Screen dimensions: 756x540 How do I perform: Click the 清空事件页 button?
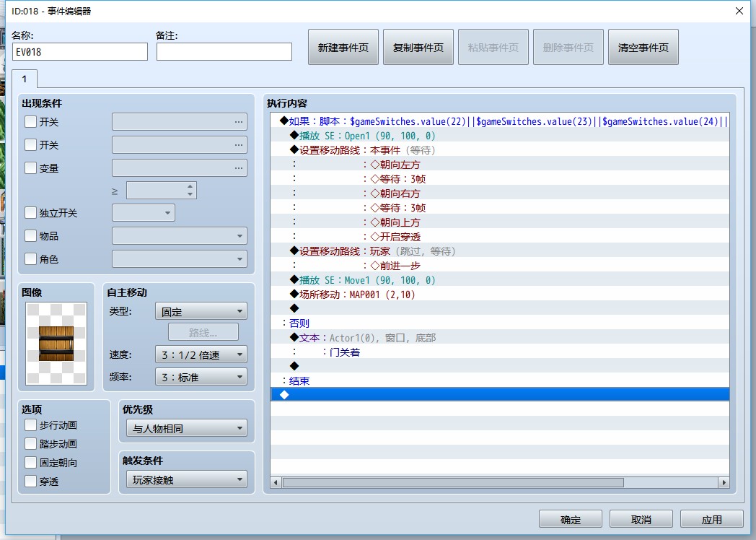(643, 48)
